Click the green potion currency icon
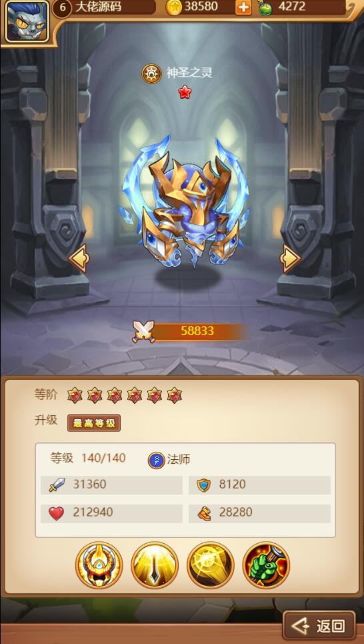Screen dimensions: 364x644 click(265, 7)
